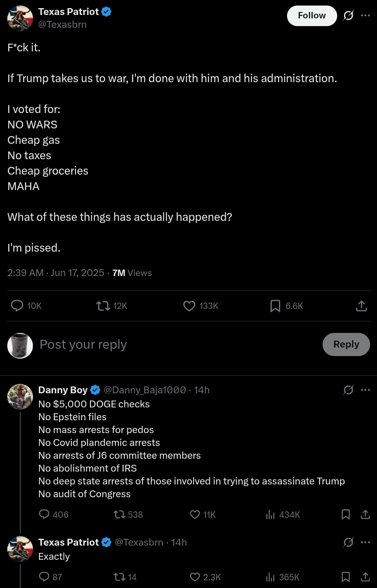Screen dimensions: 377x588
Task: Follow the Texas Patriot account
Action: coord(312,16)
